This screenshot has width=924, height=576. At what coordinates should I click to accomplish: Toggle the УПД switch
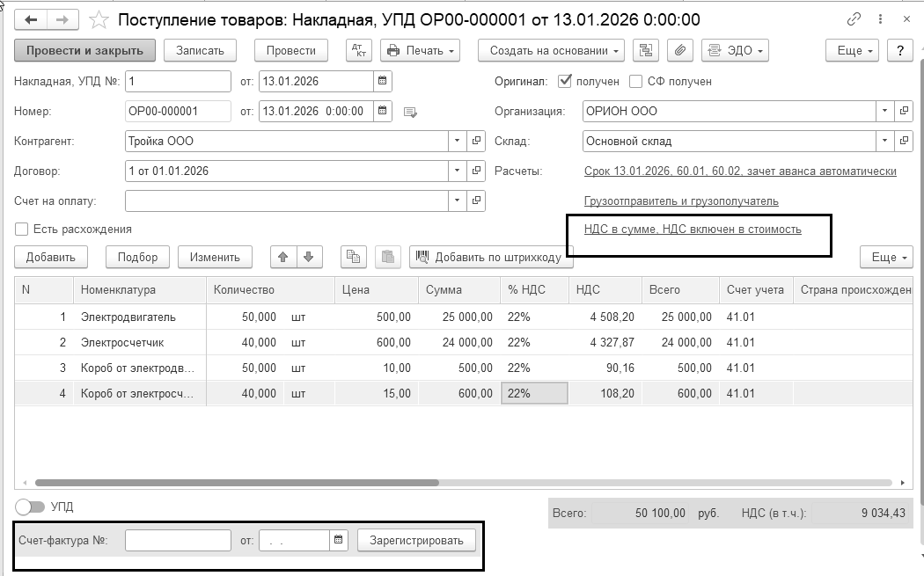(30, 507)
